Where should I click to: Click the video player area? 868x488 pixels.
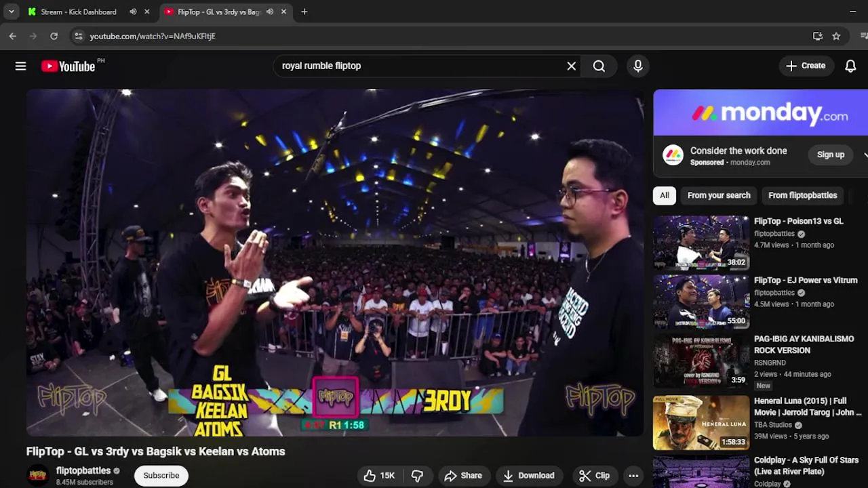(x=335, y=263)
